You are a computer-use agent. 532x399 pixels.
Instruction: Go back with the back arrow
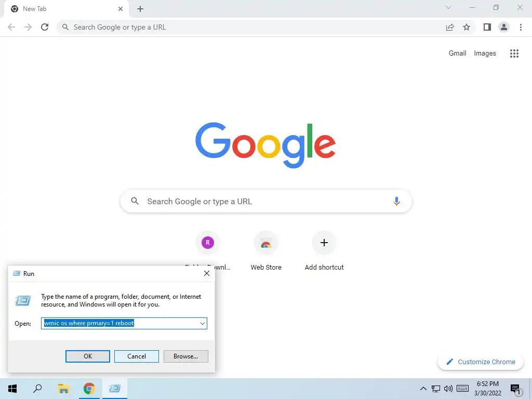coord(11,27)
